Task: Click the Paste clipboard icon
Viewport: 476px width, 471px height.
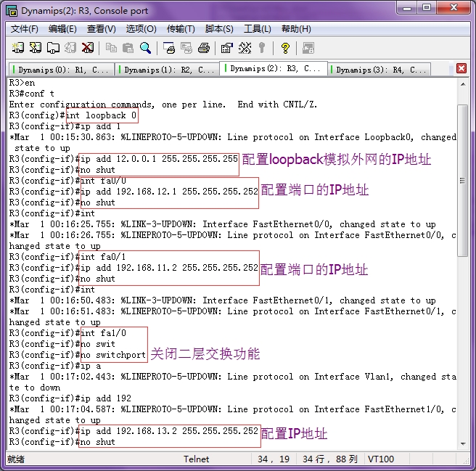Action: point(128,48)
